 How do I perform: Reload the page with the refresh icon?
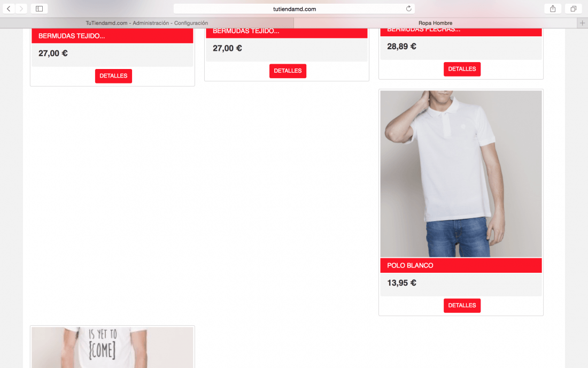(409, 9)
